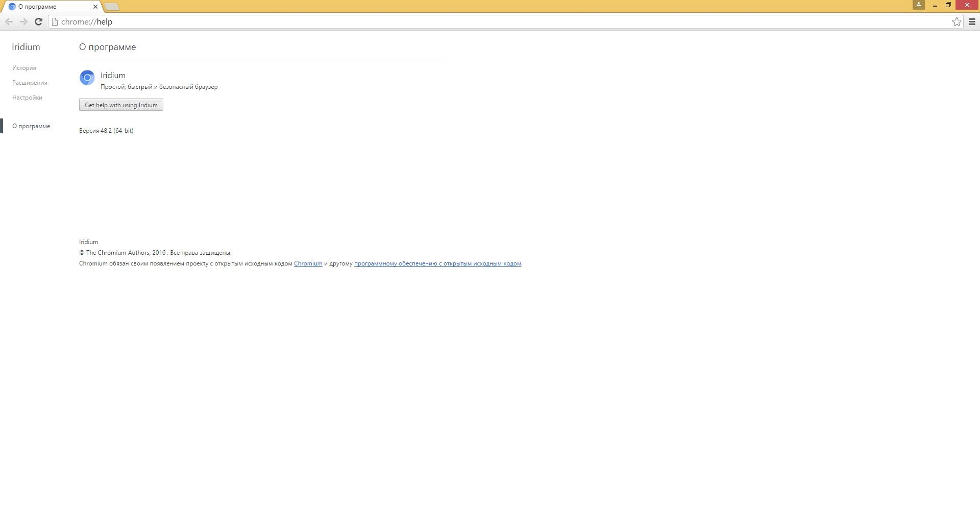Click 'Get help with using Iridium' button
Viewport: 980px width, 531px height.
tap(121, 105)
